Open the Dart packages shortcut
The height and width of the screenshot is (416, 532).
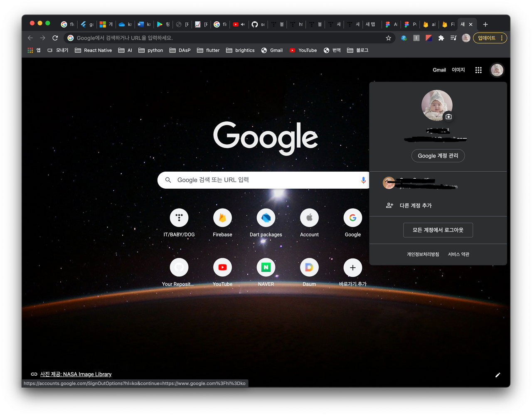coord(266,223)
